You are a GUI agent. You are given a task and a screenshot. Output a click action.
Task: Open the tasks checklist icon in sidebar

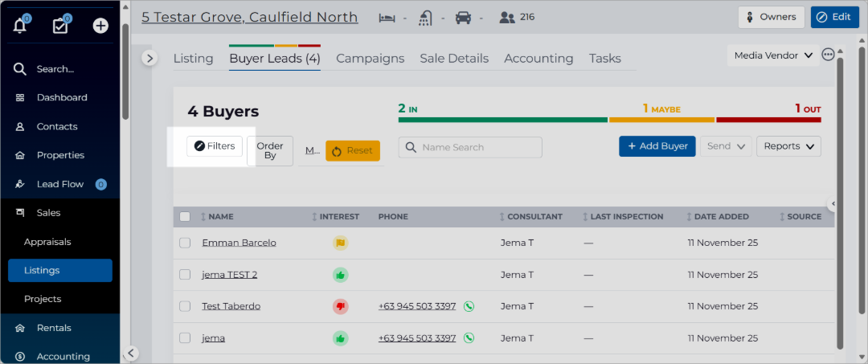[x=59, y=26]
